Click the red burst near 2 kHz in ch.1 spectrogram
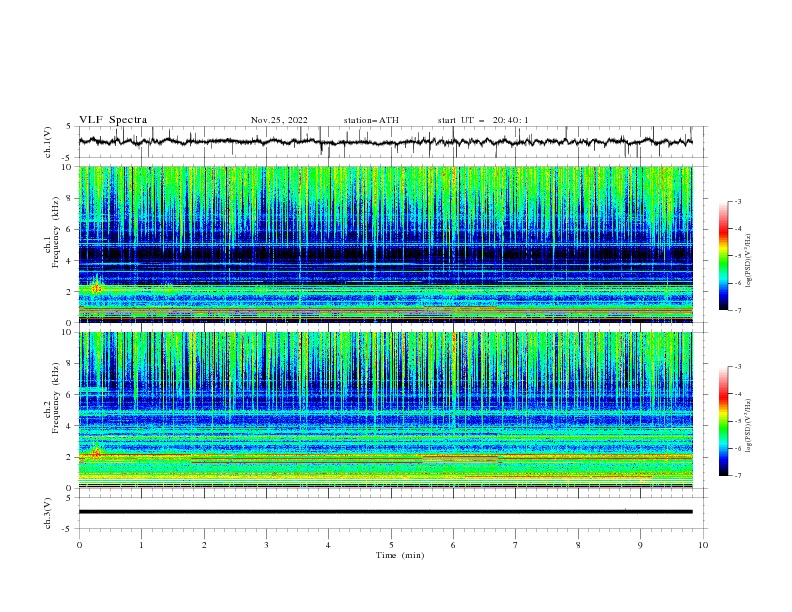Viewport: 792px width, 612px height. tap(96, 288)
